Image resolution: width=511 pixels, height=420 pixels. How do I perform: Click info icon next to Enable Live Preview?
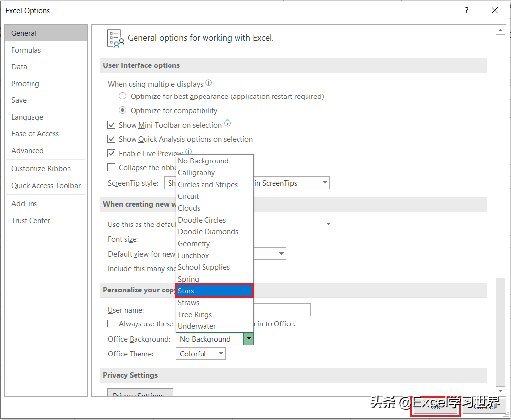(x=188, y=151)
